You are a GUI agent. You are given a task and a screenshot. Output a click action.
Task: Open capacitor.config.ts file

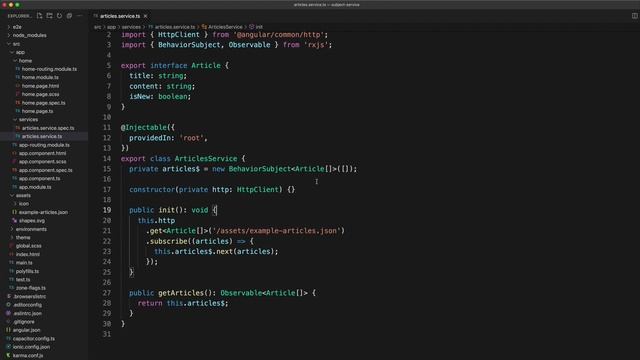point(33,339)
